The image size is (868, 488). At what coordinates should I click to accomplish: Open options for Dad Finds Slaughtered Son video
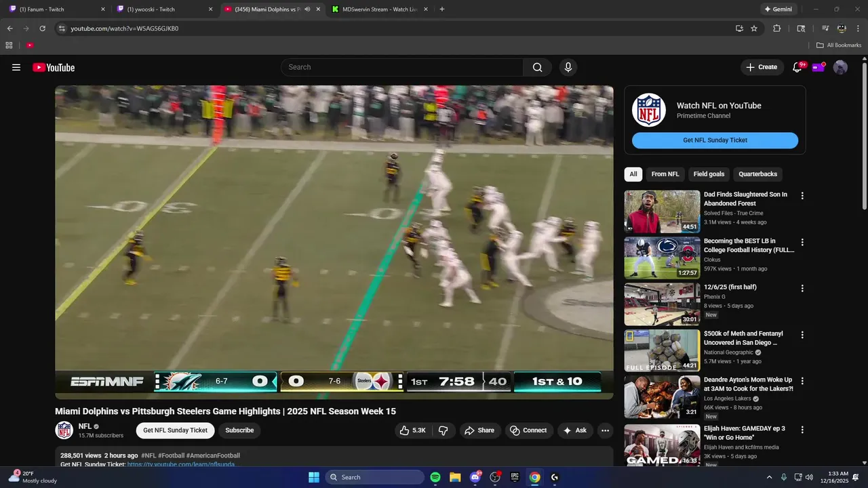point(802,195)
